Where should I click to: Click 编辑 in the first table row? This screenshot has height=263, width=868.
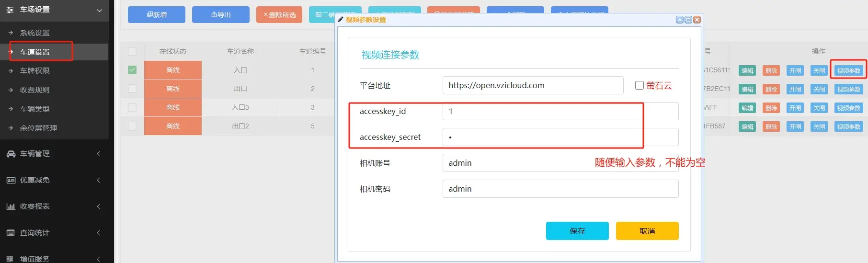tap(747, 70)
